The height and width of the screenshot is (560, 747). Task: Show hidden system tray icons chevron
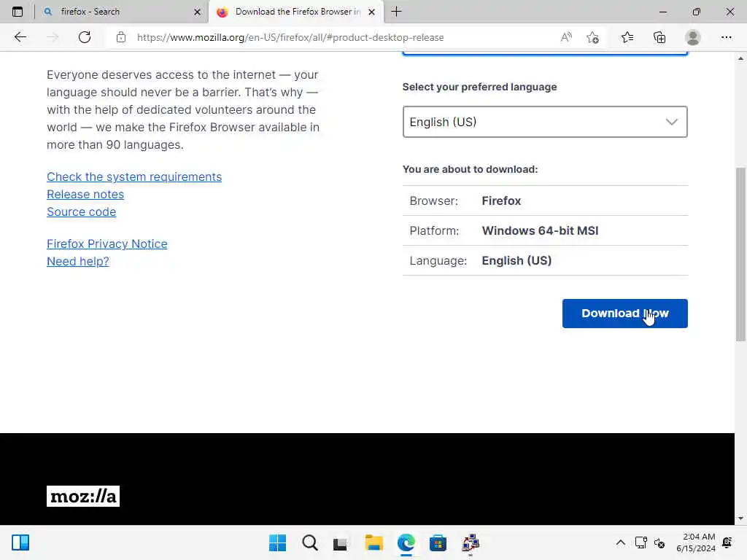620,542
